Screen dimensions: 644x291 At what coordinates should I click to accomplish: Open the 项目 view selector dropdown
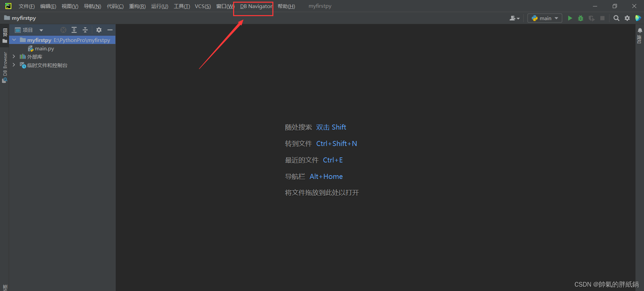pyautogui.click(x=29, y=30)
